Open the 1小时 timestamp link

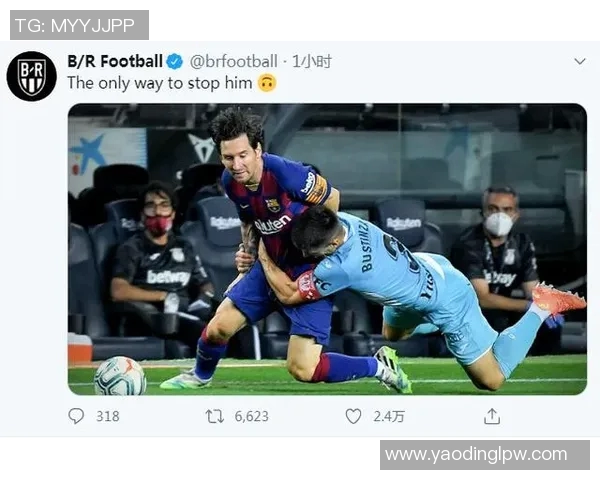tap(311, 62)
